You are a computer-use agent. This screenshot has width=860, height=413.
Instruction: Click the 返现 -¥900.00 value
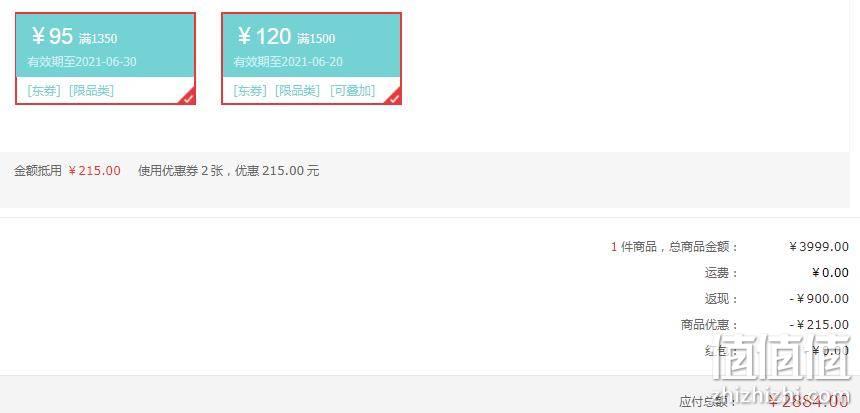pyautogui.click(x=819, y=299)
